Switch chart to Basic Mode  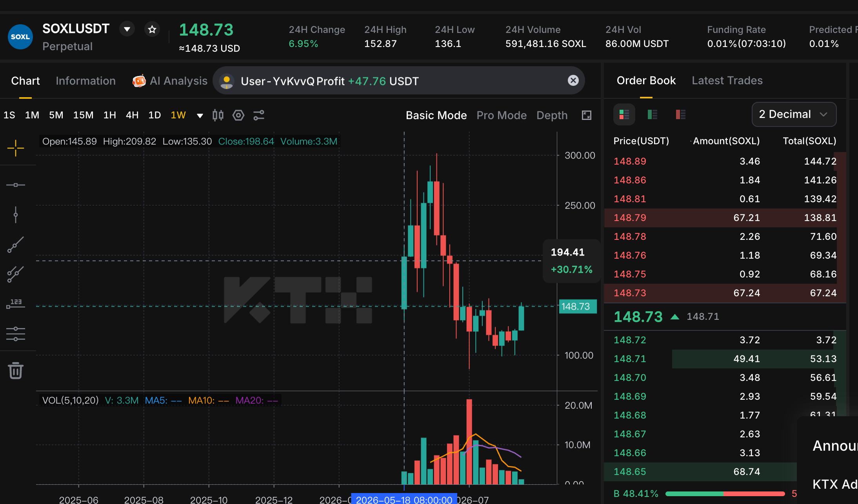point(436,115)
